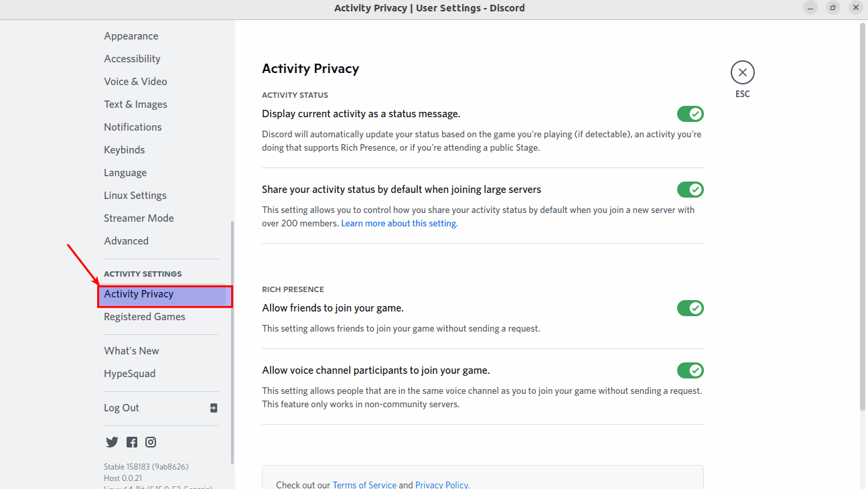The image size is (868, 489).
Task: Click the Stable 158183 version text
Action: tap(146, 467)
